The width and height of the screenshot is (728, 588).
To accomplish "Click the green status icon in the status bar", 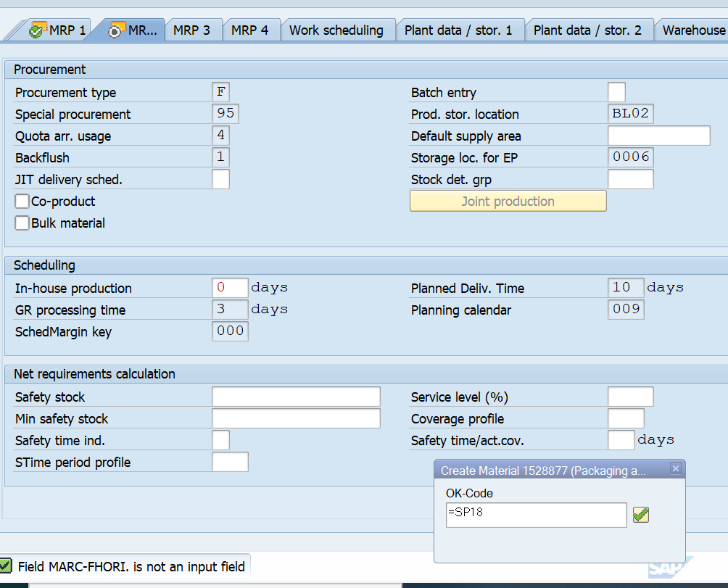I will pyautogui.click(x=10, y=565).
